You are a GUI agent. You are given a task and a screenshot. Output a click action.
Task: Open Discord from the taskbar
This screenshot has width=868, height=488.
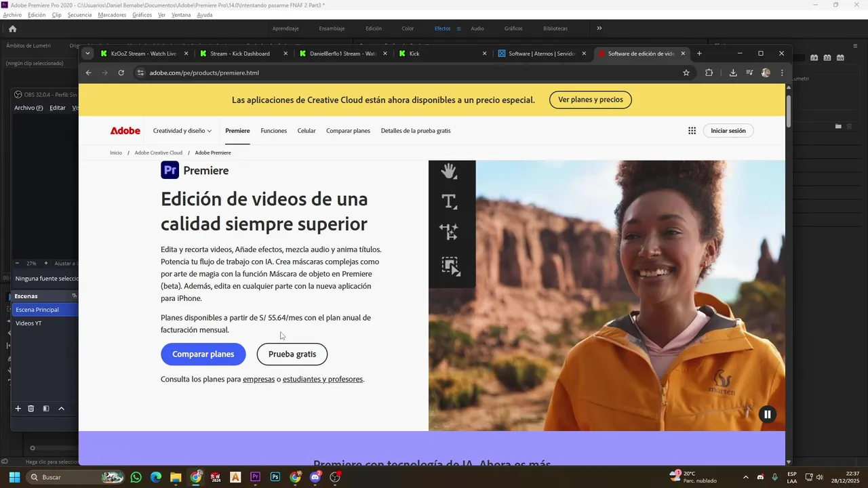click(315, 477)
